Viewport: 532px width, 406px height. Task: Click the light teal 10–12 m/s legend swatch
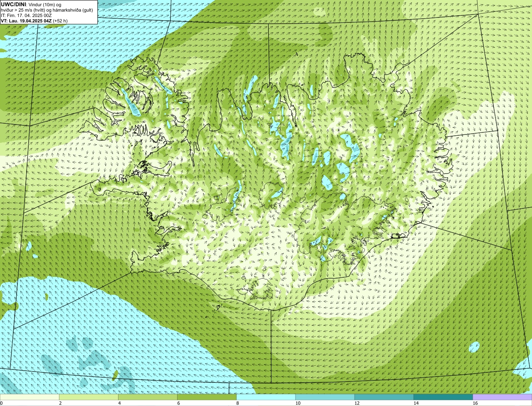(325, 397)
